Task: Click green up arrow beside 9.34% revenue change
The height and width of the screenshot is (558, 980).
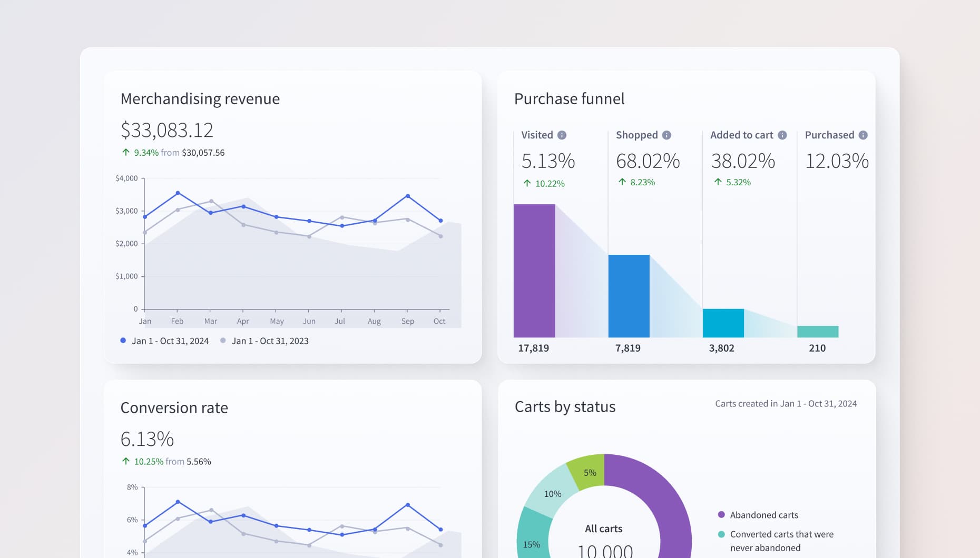Action: 126,153
